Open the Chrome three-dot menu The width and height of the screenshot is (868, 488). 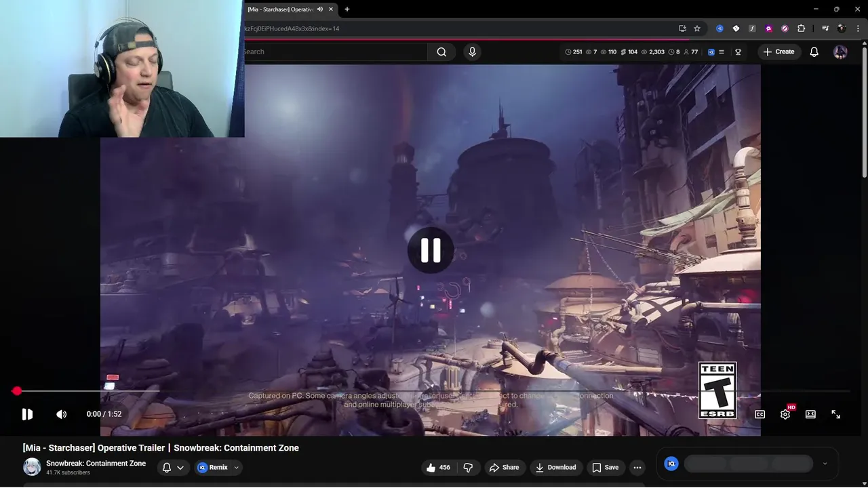858,28
